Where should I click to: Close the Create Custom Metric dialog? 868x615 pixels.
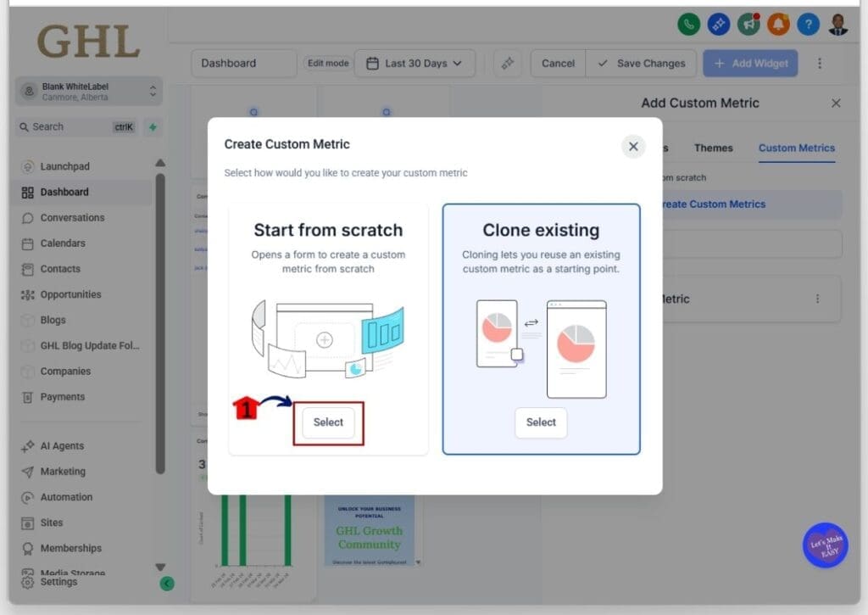pos(633,147)
